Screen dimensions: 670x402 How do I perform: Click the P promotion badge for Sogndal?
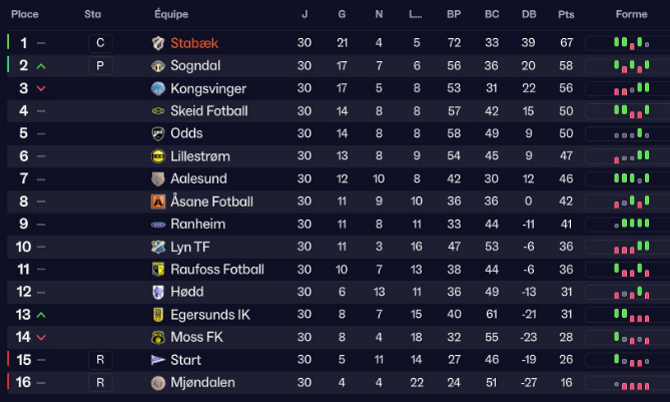[x=98, y=66]
